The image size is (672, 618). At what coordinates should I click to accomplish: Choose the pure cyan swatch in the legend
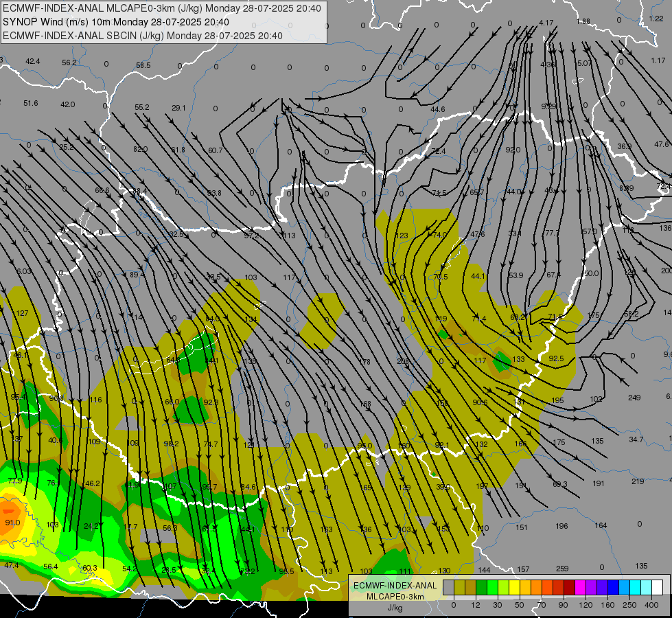click(636, 587)
